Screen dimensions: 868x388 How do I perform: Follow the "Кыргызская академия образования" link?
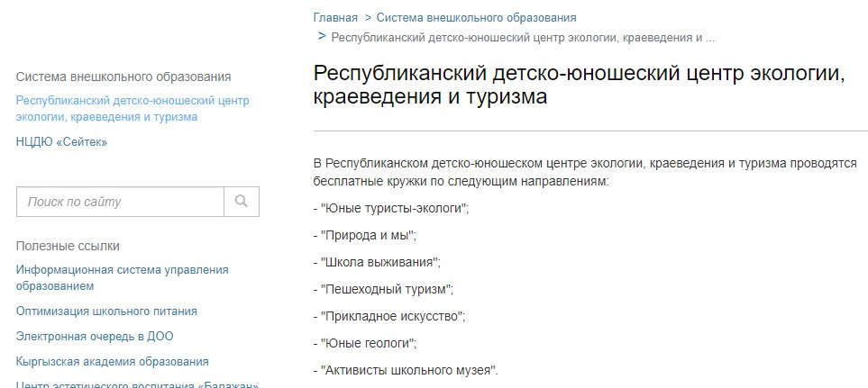[x=113, y=362]
